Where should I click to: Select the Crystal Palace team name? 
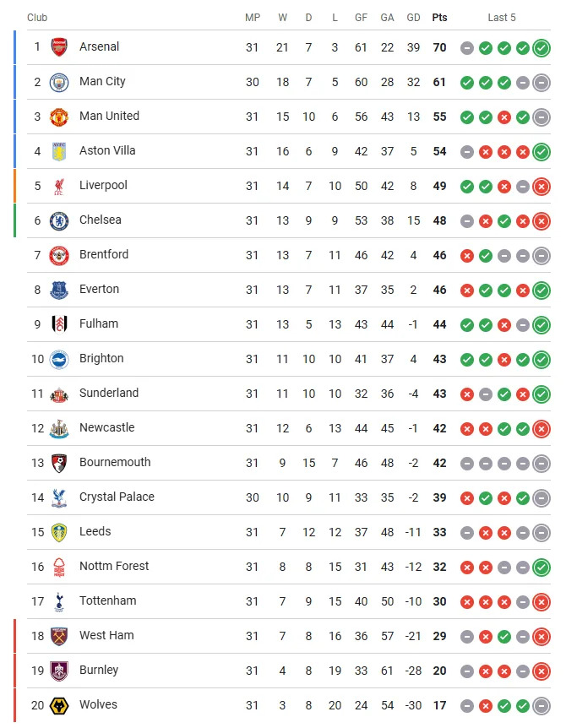tap(117, 497)
